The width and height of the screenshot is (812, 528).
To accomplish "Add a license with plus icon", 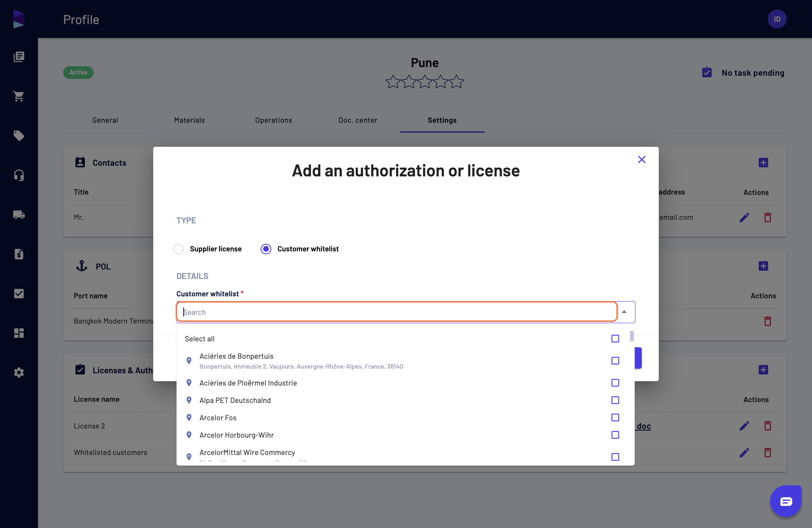I will [x=763, y=370].
